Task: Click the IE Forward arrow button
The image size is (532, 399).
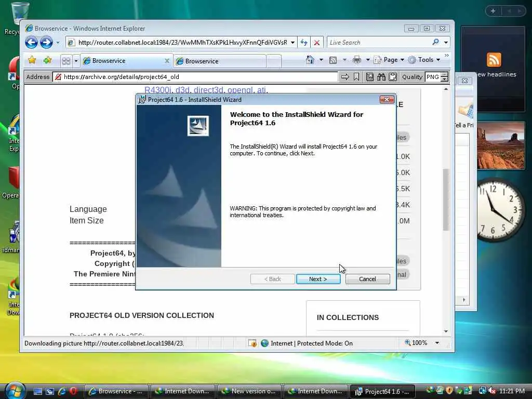Action: (x=46, y=43)
